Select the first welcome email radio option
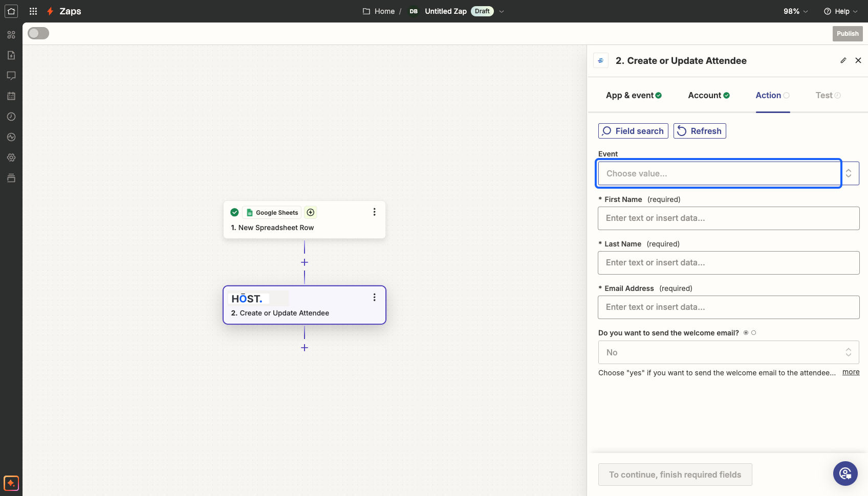 point(746,333)
